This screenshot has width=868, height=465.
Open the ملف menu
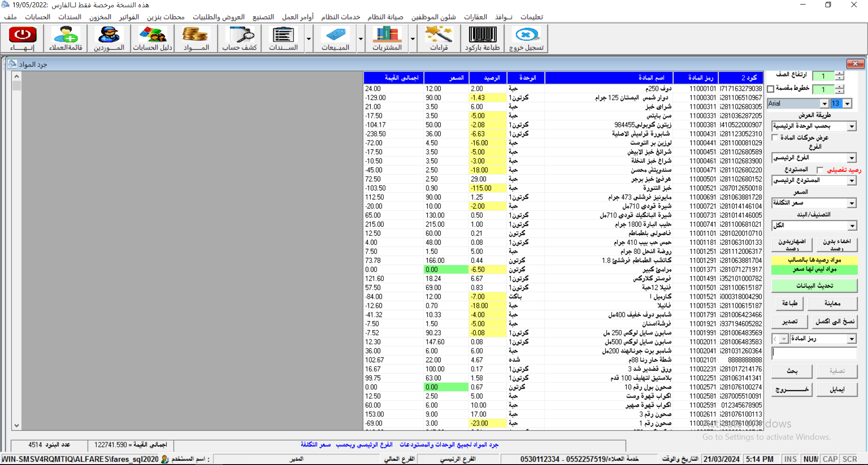[x=10, y=17]
